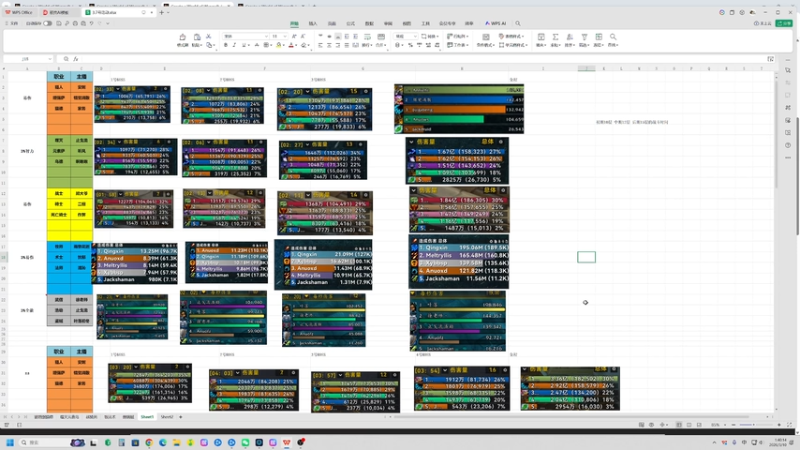Increase font size with the A+ icon
The width and height of the screenshot is (800, 450).
coord(294,37)
